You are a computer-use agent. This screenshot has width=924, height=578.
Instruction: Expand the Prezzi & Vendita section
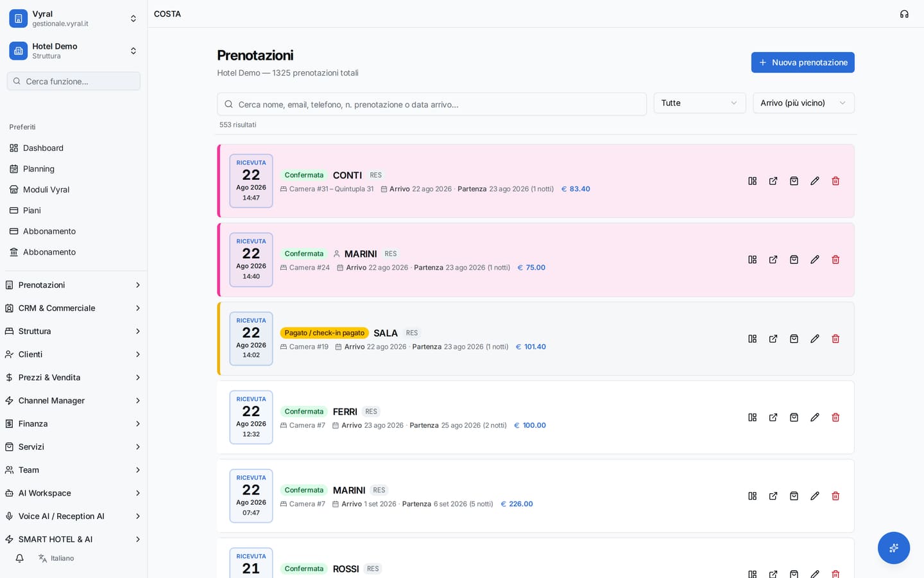pyautogui.click(x=74, y=378)
